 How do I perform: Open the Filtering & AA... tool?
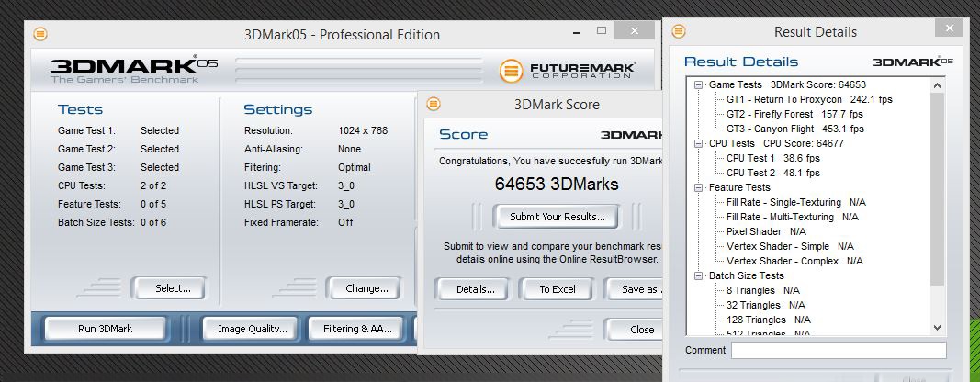[357, 328]
